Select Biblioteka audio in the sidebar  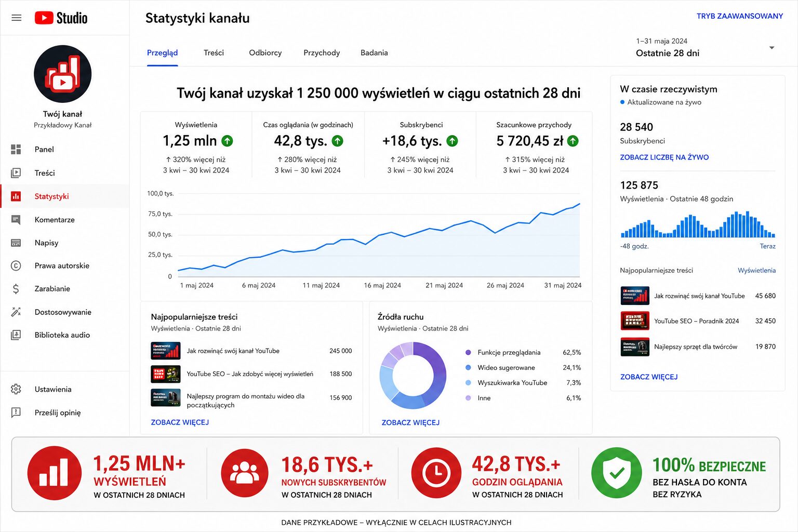[65, 335]
